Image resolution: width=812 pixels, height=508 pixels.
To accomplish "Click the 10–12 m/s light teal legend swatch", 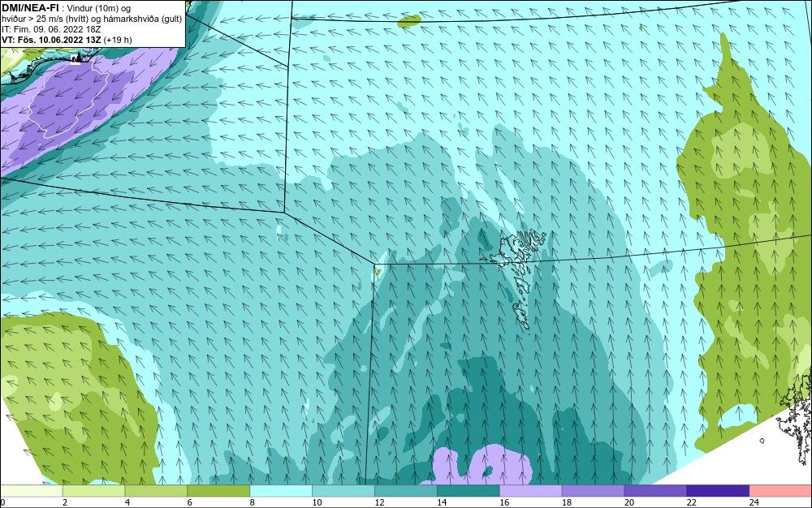I will [x=343, y=490].
